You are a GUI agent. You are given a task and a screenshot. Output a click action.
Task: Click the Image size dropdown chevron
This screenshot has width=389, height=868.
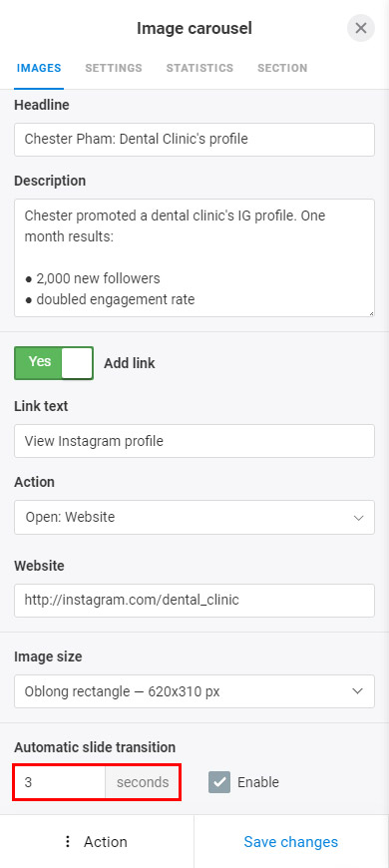(358, 691)
